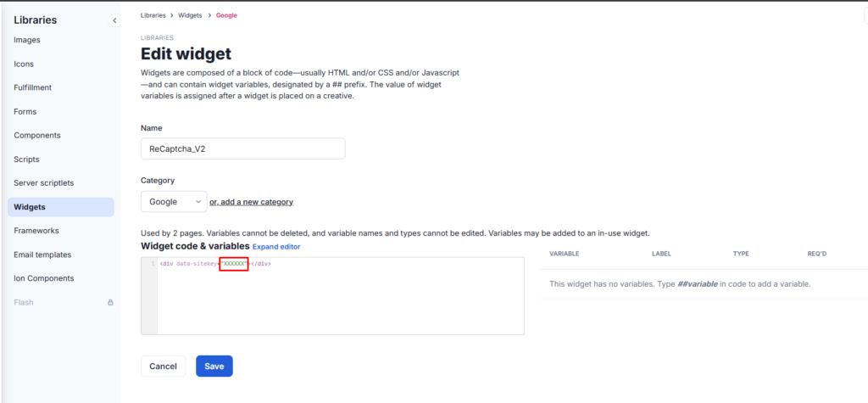Collapse the Libraries sidebar with chevron
The height and width of the screenshot is (403, 868).
(x=114, y=20)
